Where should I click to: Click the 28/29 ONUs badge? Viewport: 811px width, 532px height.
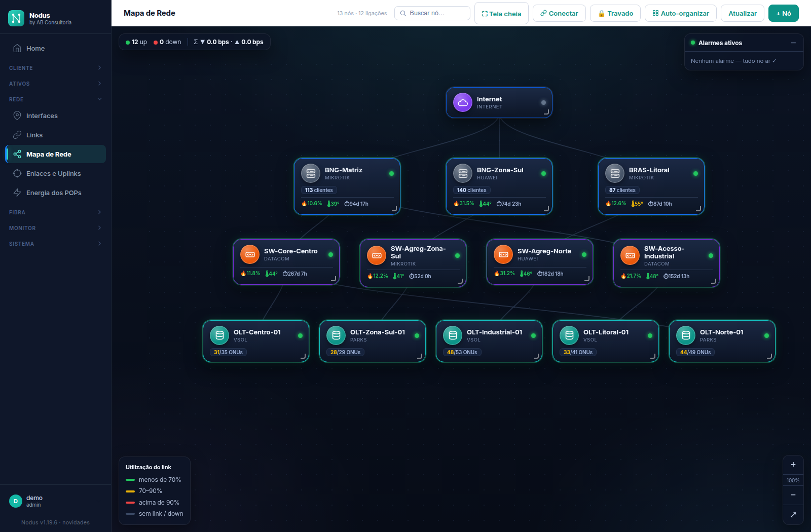[x=345, y=352]
